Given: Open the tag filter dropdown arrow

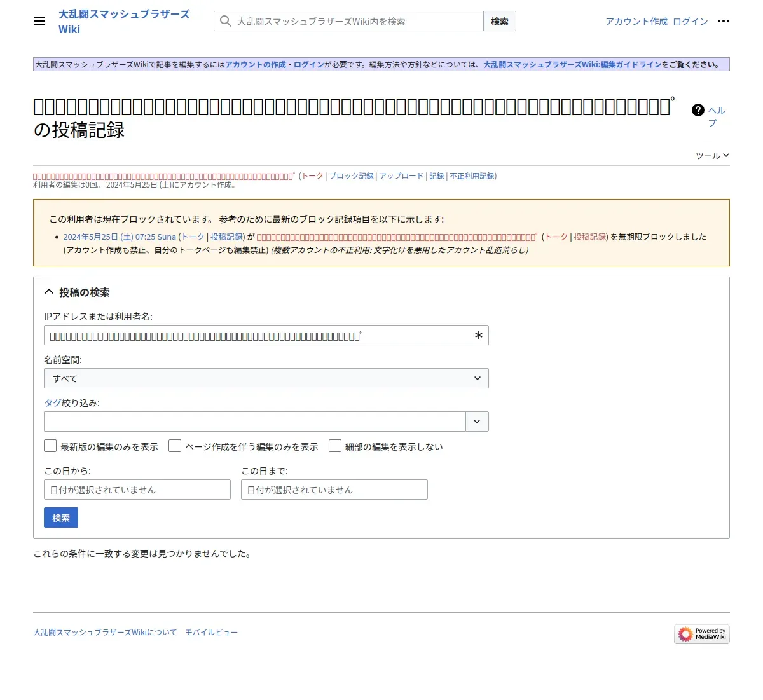Looking at the screenshot, I should tap(478, 422).
